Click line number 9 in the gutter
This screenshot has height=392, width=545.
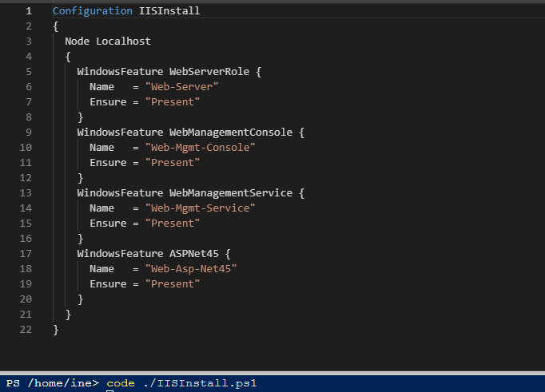pyautogui.click(x=29, y=133)
